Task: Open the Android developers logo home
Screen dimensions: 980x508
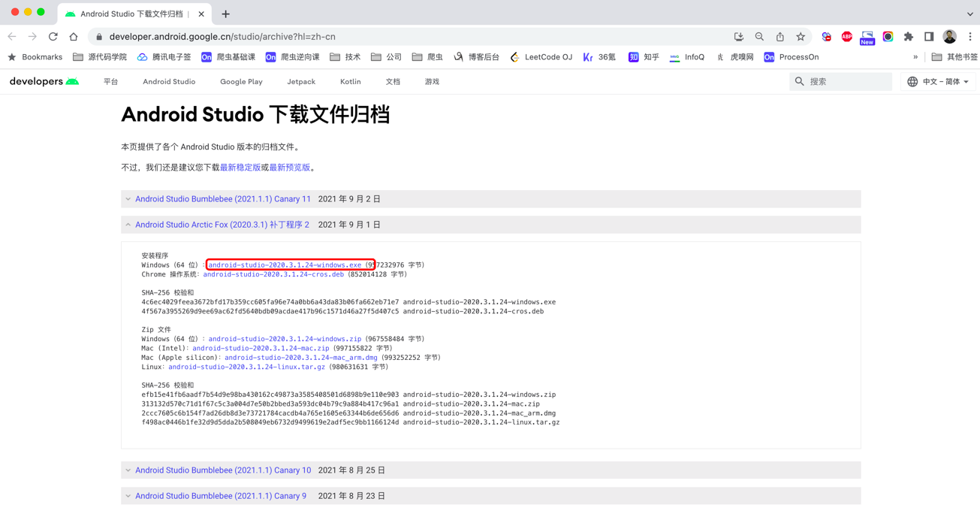Action: click(x=44, y=81)
